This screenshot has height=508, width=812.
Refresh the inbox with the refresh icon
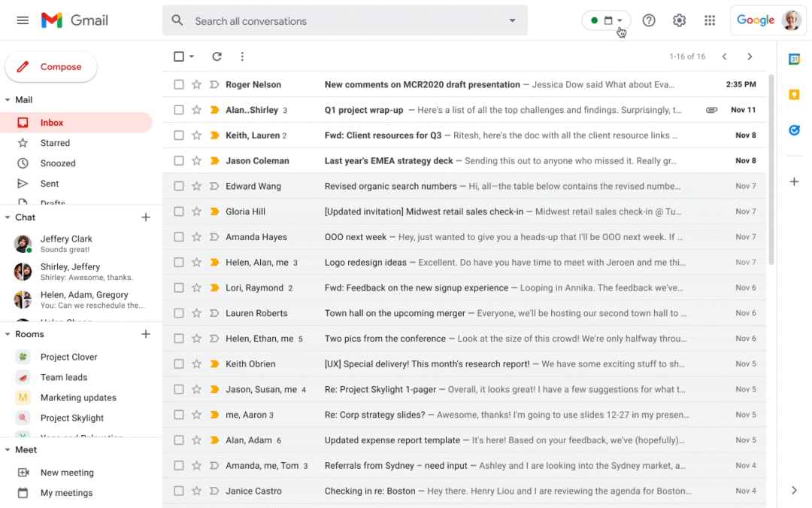[x=217, y=56]
